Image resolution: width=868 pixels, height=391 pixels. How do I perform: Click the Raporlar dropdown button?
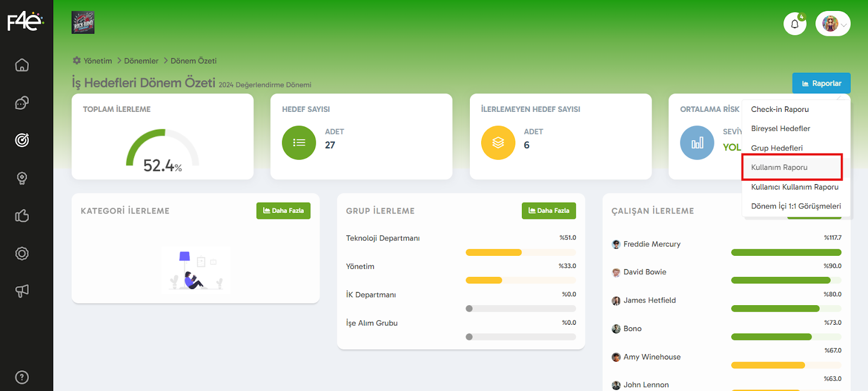821,83
